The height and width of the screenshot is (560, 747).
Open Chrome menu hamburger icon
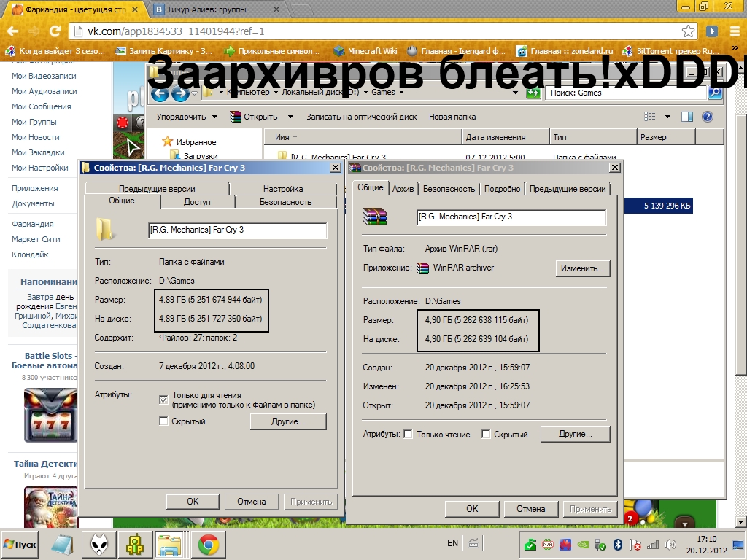(x=735, y=31)
